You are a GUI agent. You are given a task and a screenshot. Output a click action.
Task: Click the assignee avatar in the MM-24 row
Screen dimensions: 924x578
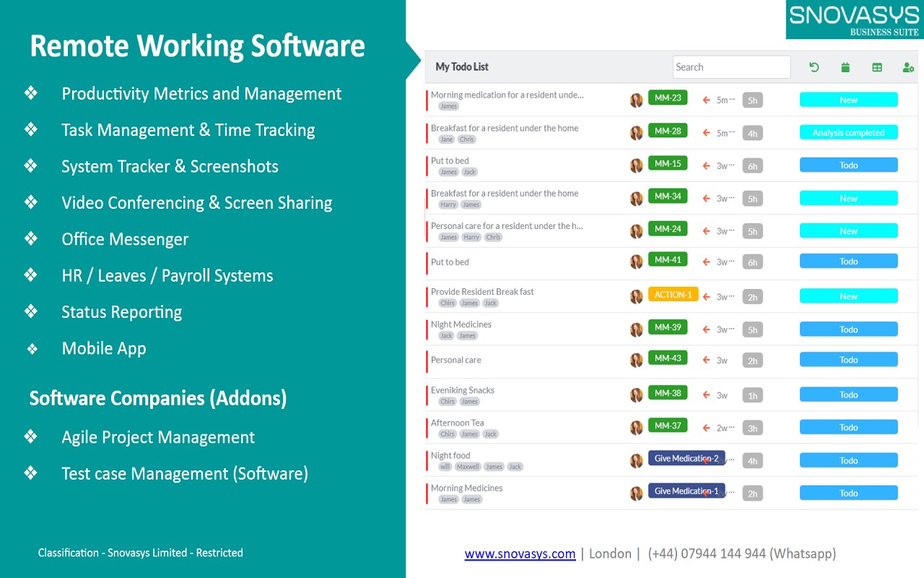(636, 231)
